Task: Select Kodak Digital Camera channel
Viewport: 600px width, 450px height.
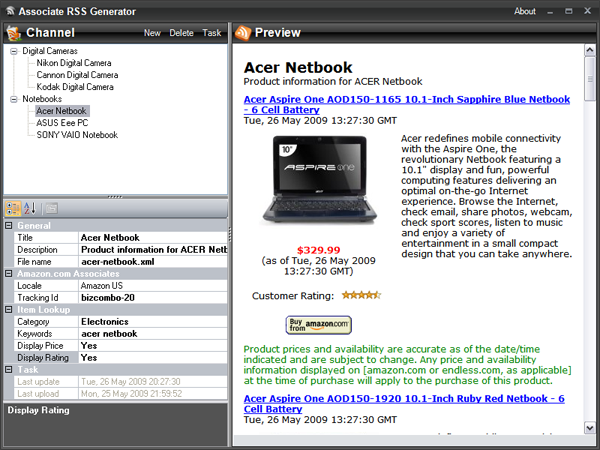Action: click(75, 87)
